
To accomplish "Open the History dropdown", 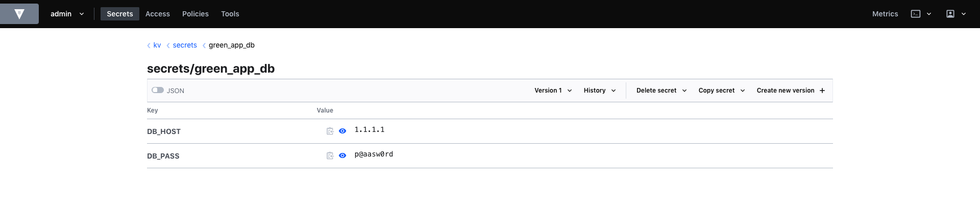I will click(600, 91).
